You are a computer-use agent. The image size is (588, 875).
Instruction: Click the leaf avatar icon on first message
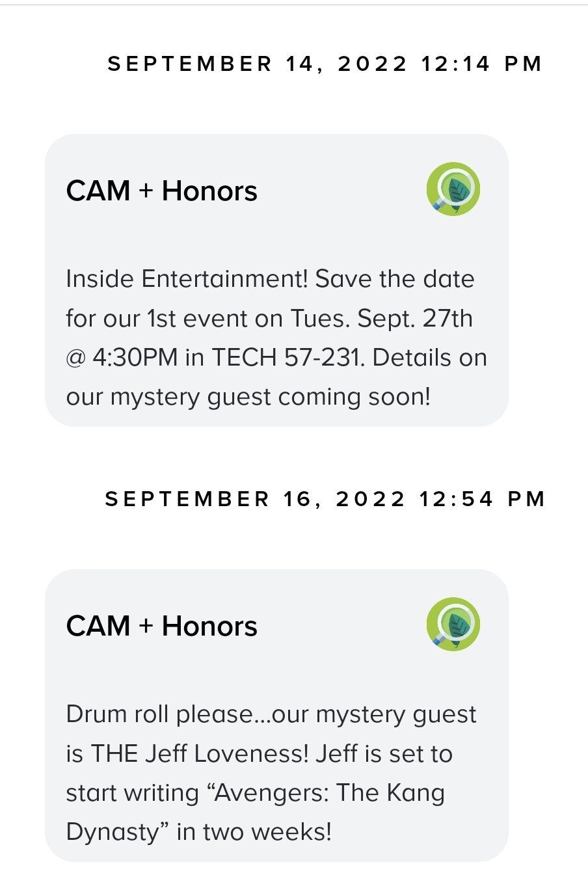click(453, 189)
